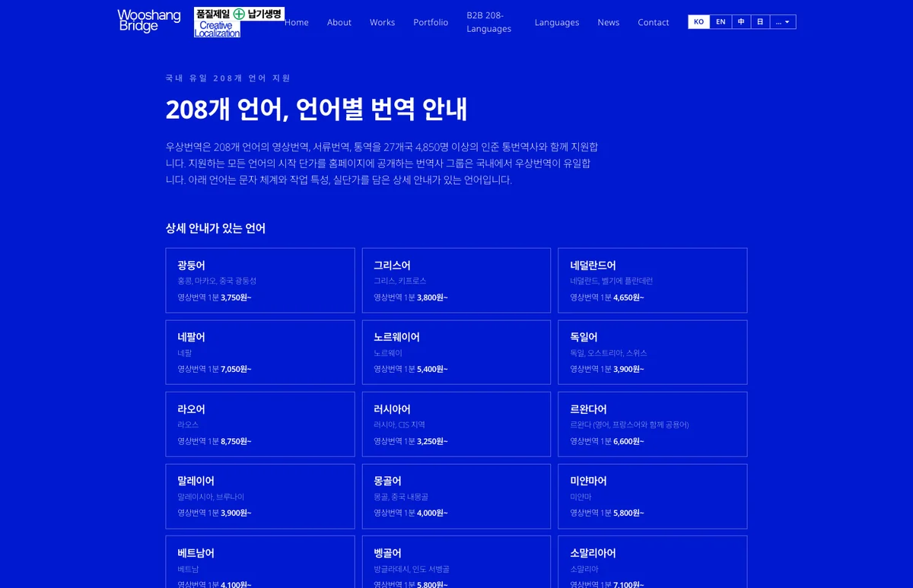The width and height of the screenshot is (913, 588).
Task: Click 홍콩, 마카오, 중국 광둥성 region text
Action: tap(217, 281)
